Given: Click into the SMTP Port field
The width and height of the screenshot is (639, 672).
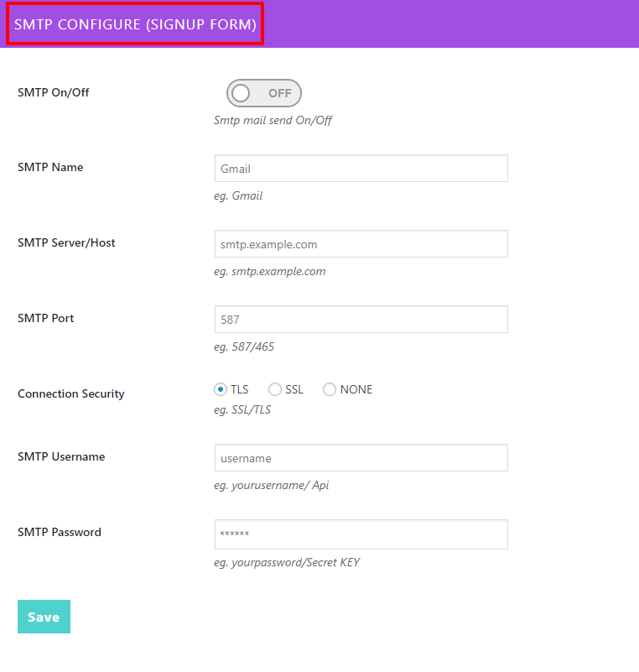Looking at the screenshot, I should click(x=361, y=320).
